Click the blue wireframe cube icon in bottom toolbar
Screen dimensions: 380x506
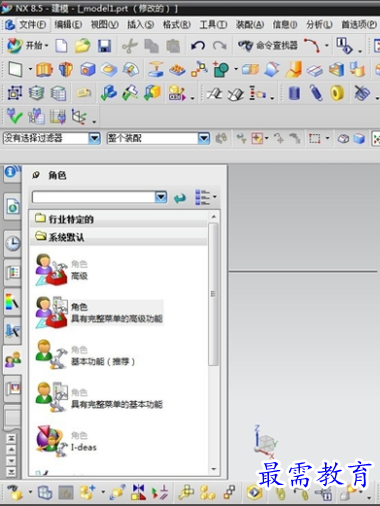click(x=45, y=492)
